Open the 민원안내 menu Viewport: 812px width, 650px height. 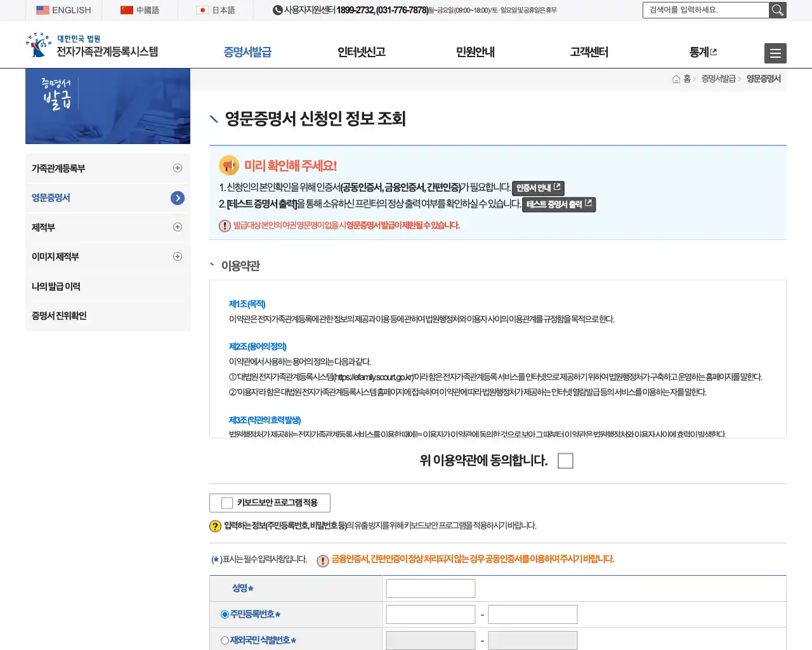pos(476,53)
